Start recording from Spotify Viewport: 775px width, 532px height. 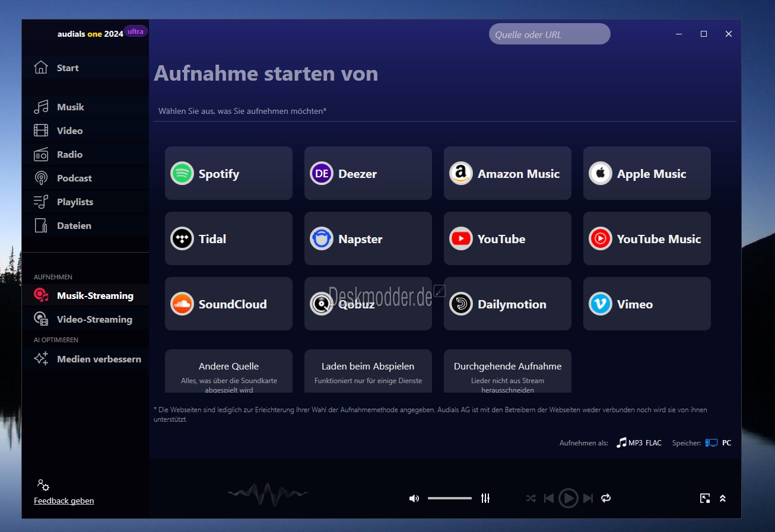pos(228,173)
